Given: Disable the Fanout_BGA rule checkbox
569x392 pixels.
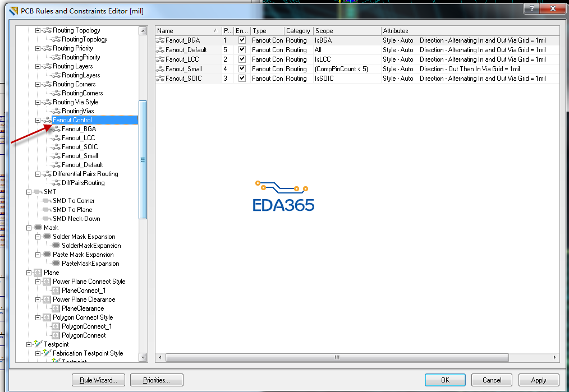Looking at the screenshot, I should [242, 40].
